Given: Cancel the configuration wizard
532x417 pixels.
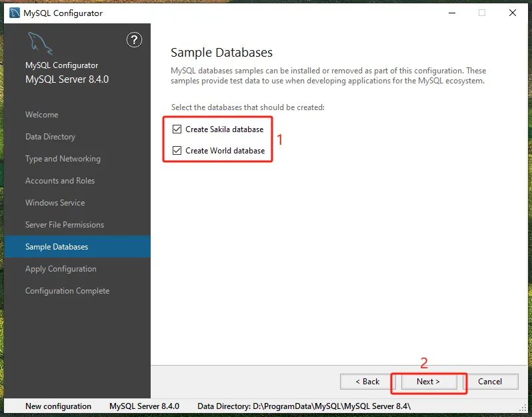Looking at the screenshot, I should pos(490,382).
